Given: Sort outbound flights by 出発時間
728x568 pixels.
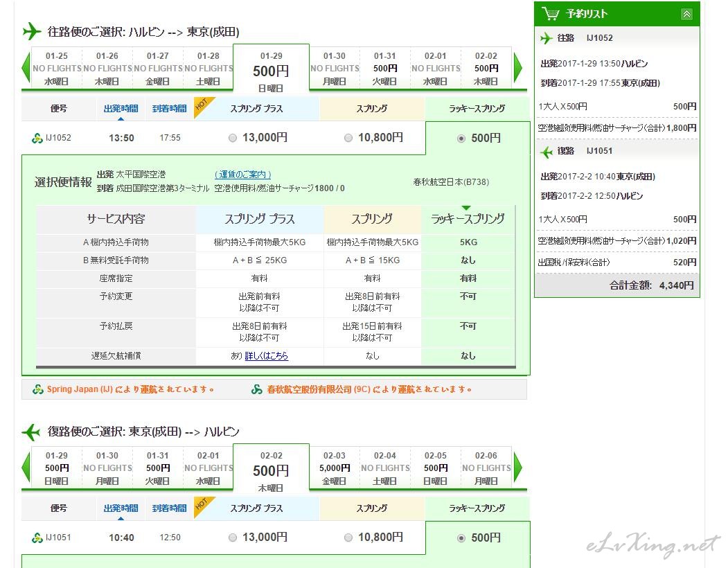Looking at the screenshot, I should [121, 109].
